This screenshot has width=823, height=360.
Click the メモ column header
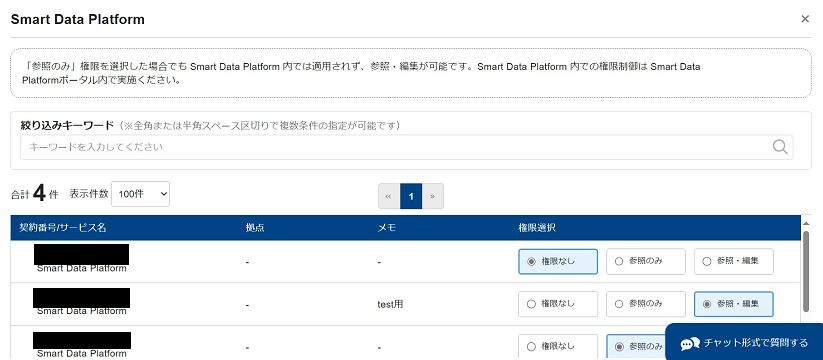pos(387,228)
